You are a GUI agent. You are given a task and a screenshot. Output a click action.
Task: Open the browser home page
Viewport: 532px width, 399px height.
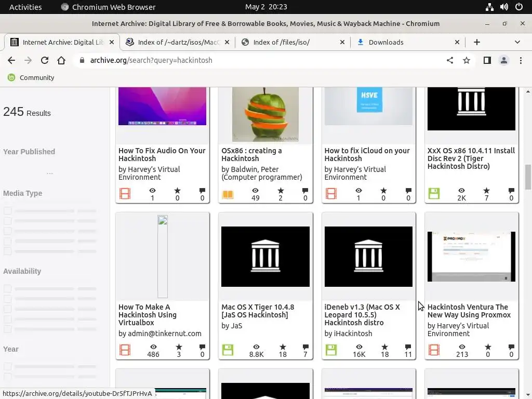pos(61,60)
